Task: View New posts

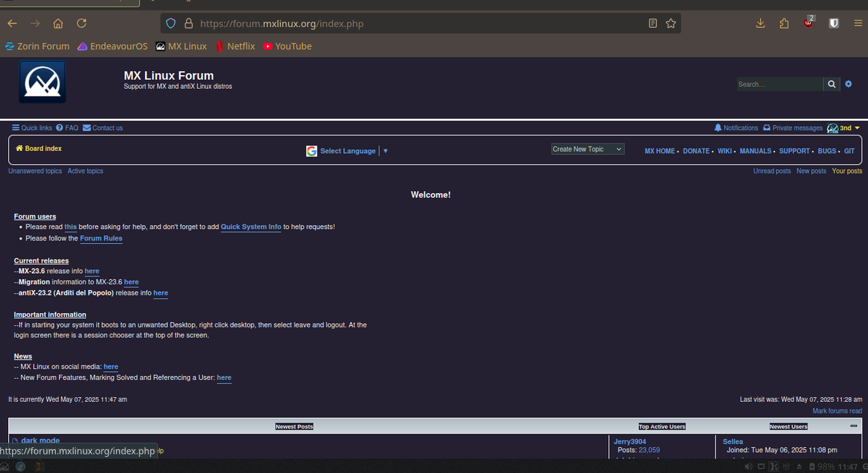Action: 811,171
